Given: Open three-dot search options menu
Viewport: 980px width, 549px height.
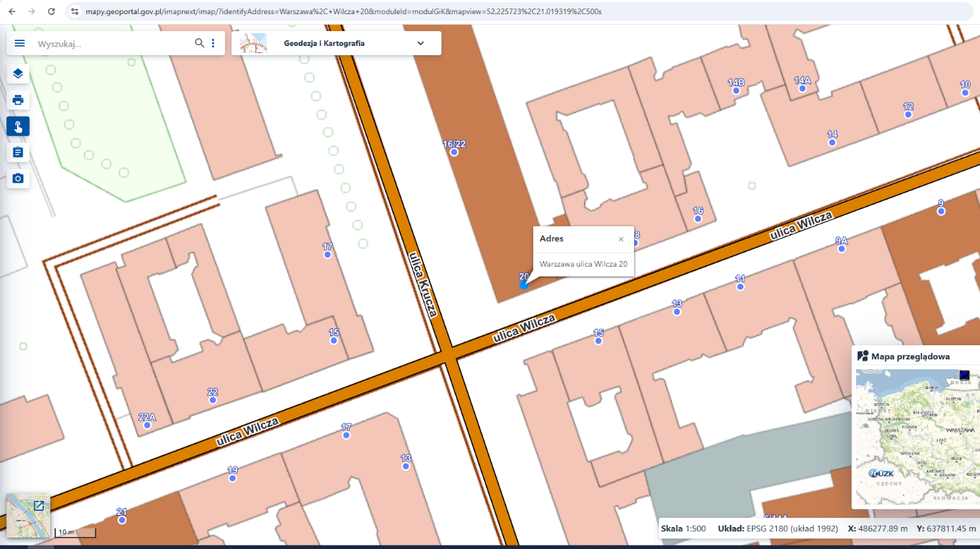Looking at the screenshot, I should [x=213, y=43].
